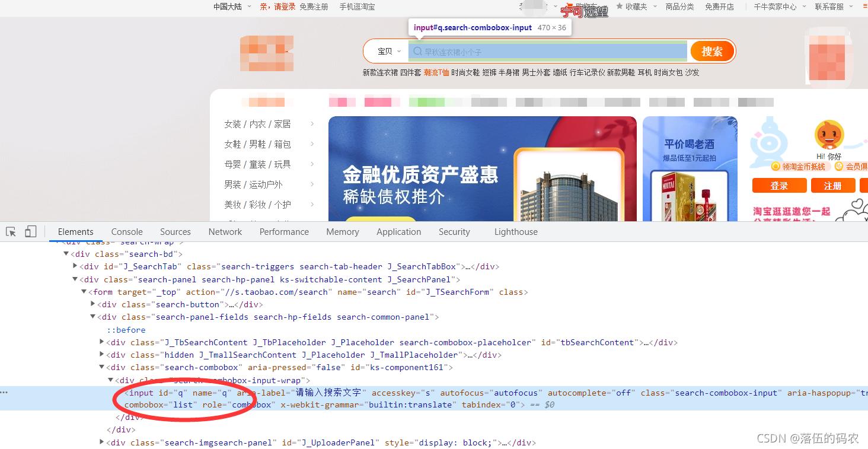Toggle the device toolbar icon in DevTools

pos(30,231)
